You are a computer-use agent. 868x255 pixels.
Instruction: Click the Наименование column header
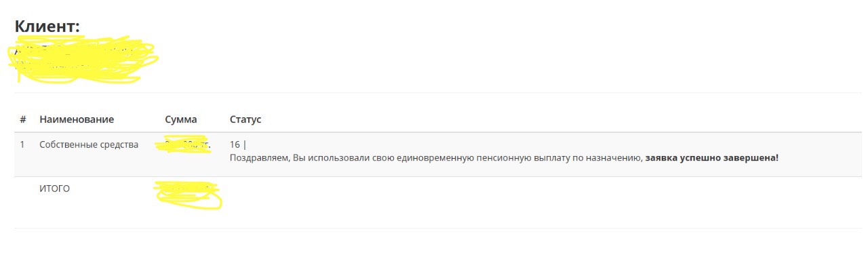click(x=77, y=119)
